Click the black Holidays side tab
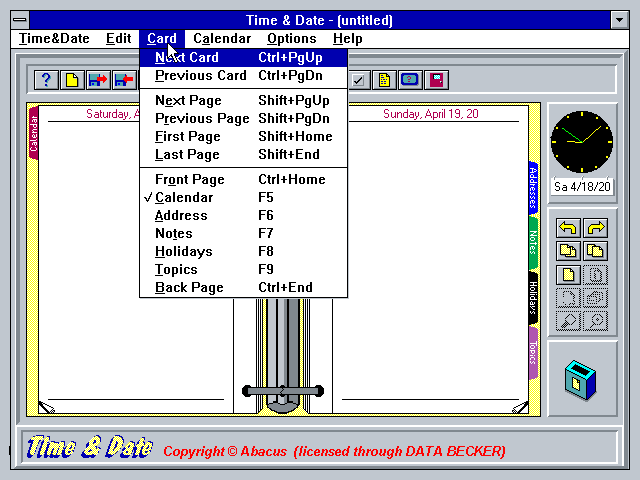640x480 pixels. (533, 298)
